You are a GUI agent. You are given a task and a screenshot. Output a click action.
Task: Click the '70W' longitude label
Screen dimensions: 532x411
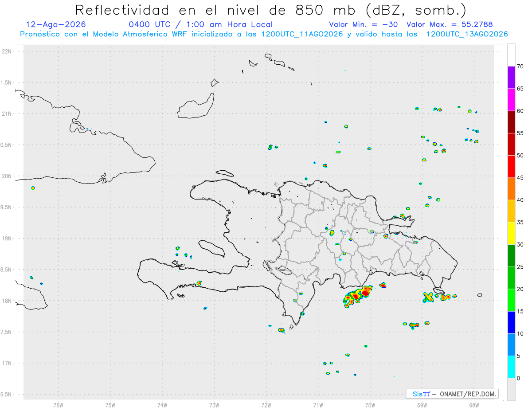point(370,405)
